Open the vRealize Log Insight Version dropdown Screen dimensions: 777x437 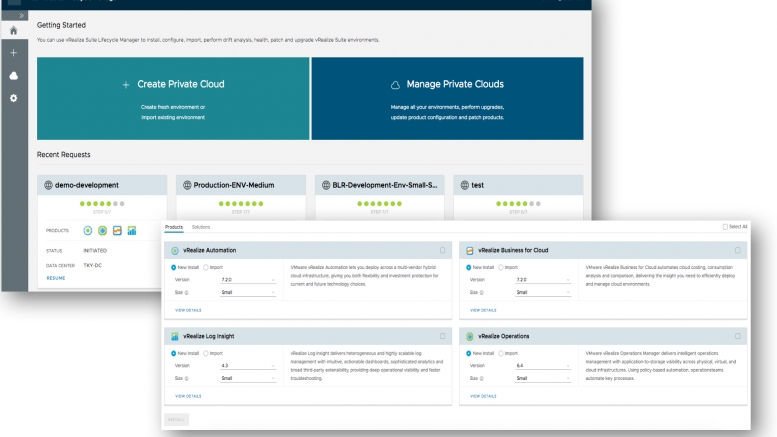tap(248, 366)
